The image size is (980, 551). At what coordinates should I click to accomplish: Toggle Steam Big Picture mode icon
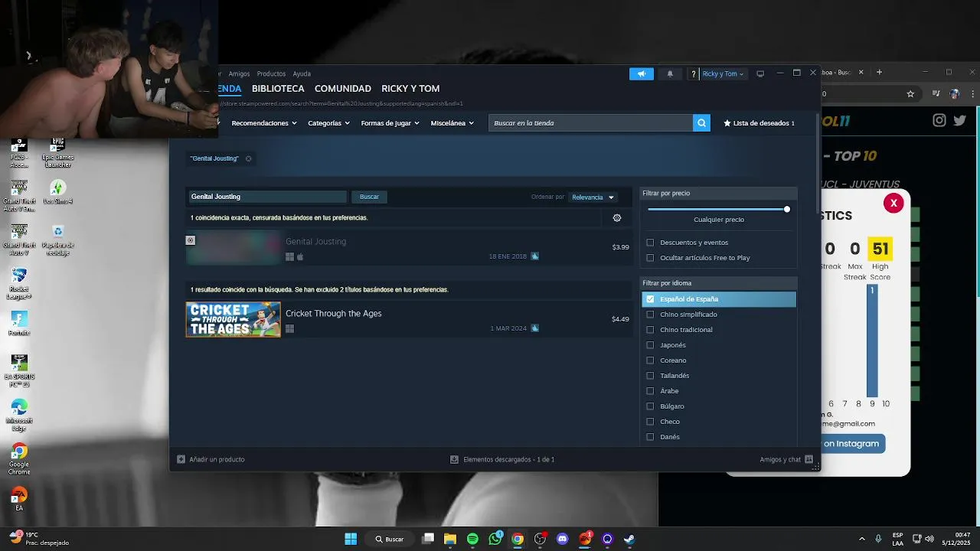[x=760, y=73]
